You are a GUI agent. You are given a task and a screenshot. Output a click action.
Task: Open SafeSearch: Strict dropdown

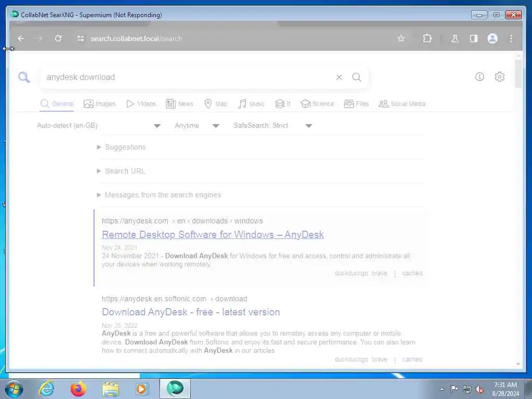coord(273,126)
